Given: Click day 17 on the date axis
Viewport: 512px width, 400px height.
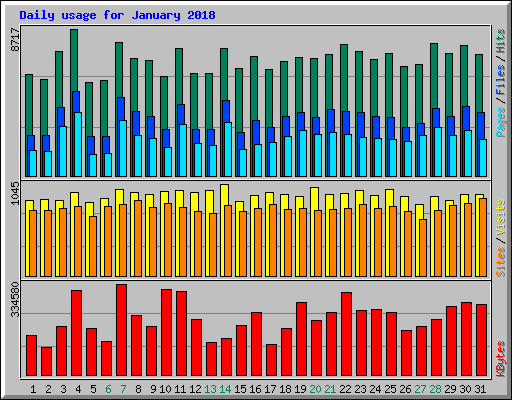Looking at the screenshot, I should pyautogui.click(x=270, y=389).
